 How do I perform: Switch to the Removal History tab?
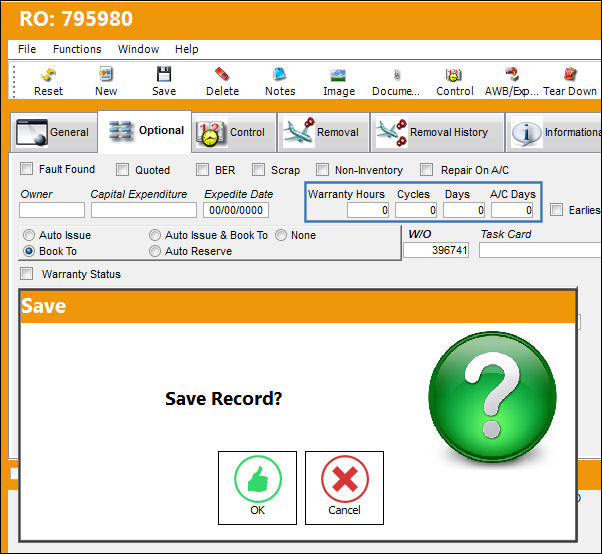pos(437,132)
